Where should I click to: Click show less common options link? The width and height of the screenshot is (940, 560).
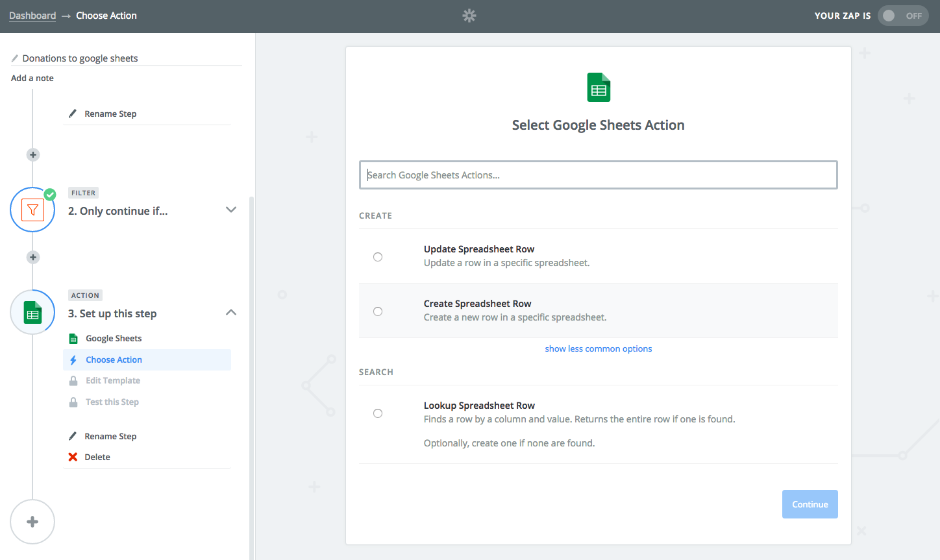coord(599,348)
